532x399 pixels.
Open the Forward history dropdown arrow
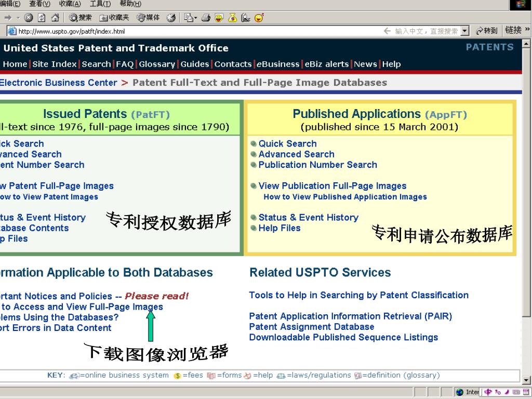point(18,18)
